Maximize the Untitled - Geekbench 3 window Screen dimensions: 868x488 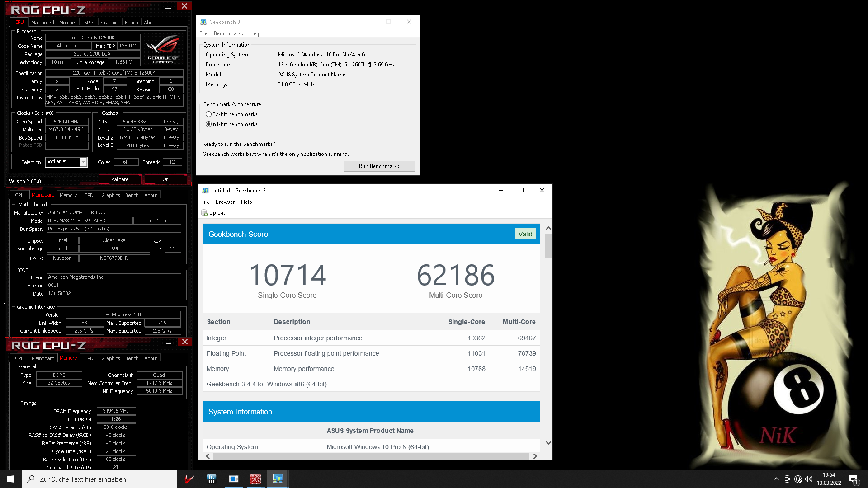pos(521,190)
